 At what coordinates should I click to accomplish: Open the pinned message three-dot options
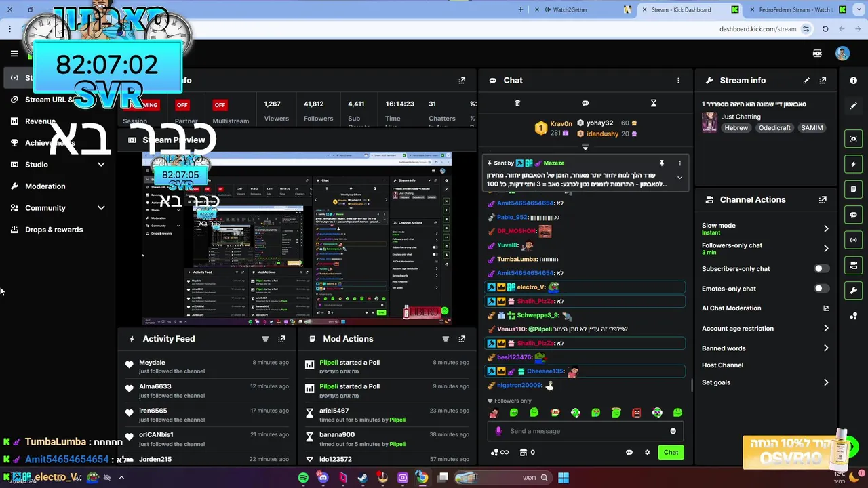click(x=679, y=163)
